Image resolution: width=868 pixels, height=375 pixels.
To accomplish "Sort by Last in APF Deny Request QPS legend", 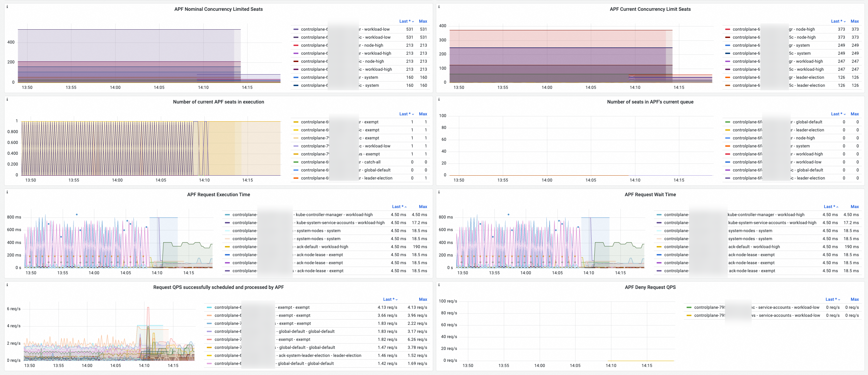I will tap(832, 299).
